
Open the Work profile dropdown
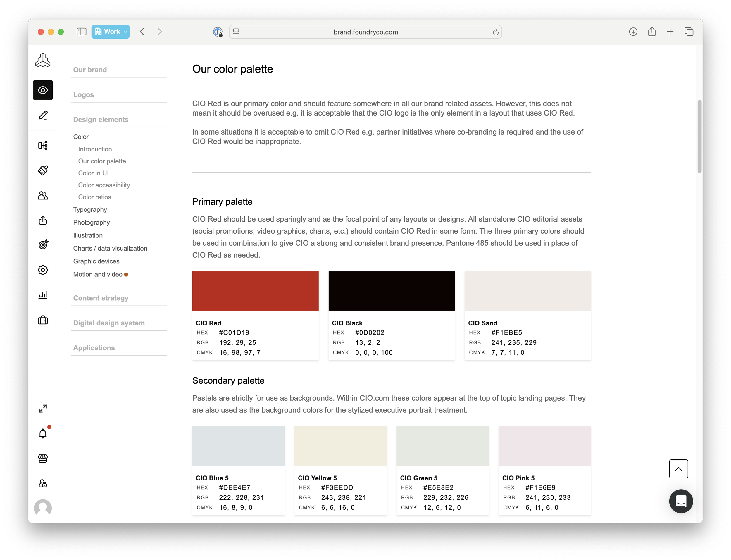[x=111, y=32]
